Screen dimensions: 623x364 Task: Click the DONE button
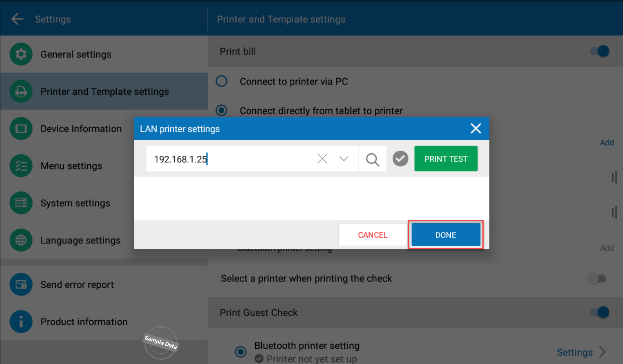(x=446, y=235)
